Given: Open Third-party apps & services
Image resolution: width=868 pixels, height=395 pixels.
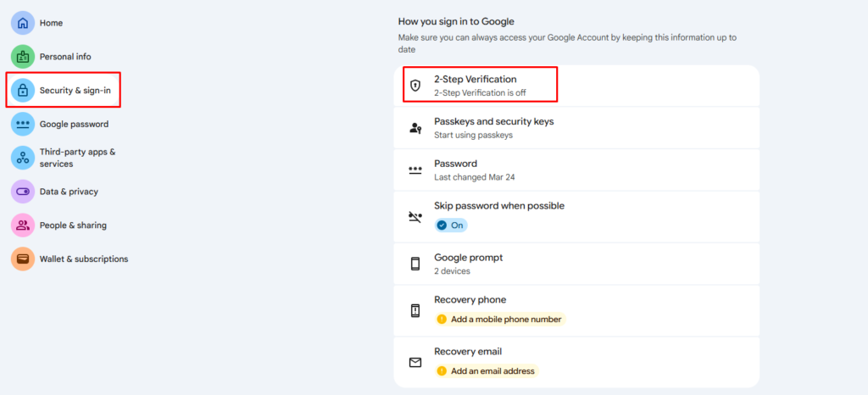Looking at the screenshot, I should pos(77,158).
